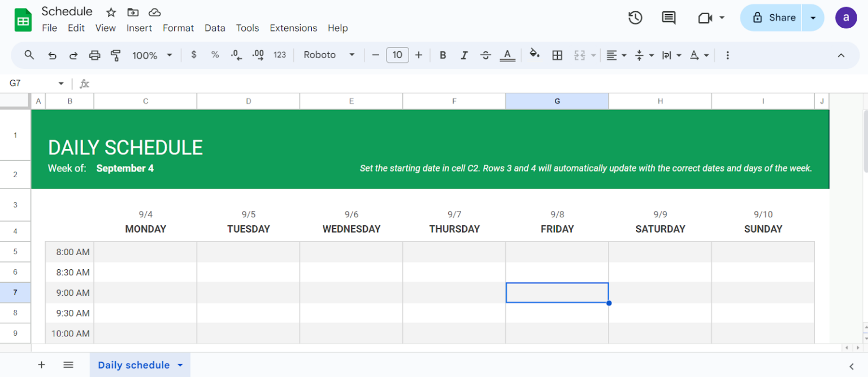Open version history
The width and height of the screenshot is (868, 377).
[635, 17]
